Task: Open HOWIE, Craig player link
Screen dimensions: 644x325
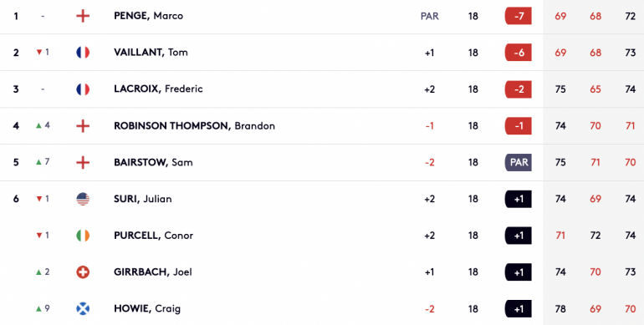Action: pyautogui.click(x=147, y=308)
